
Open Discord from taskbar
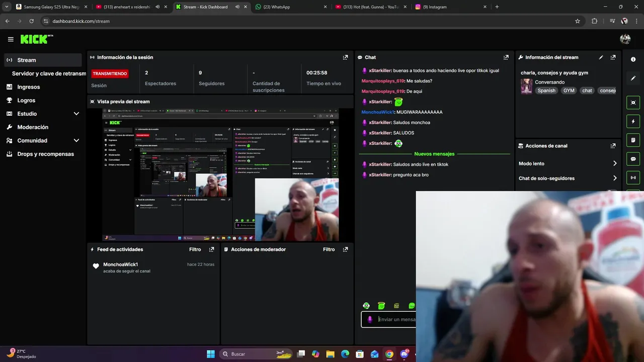coord(404,354)
